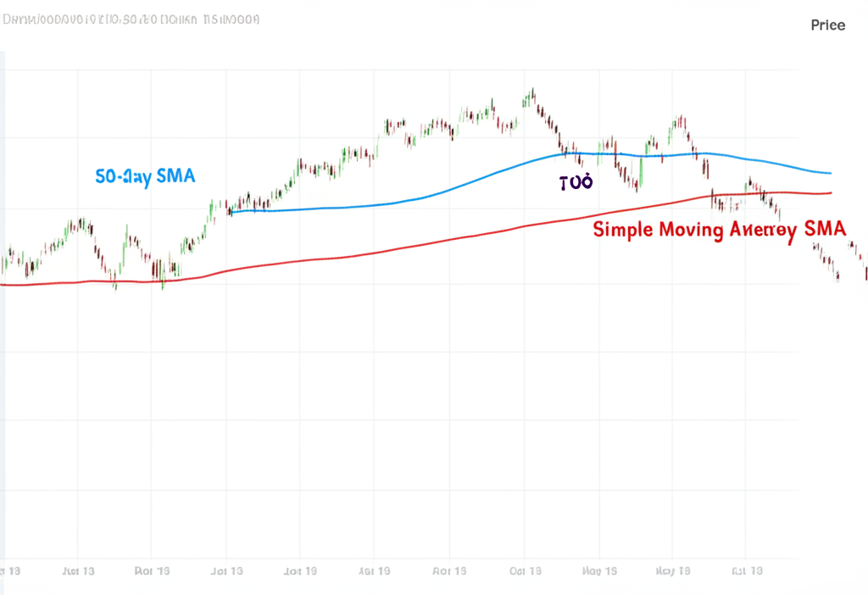Click the last candlestick at the right edge
The height and width of the screenshot is (595, 868).
pos(865,272)
